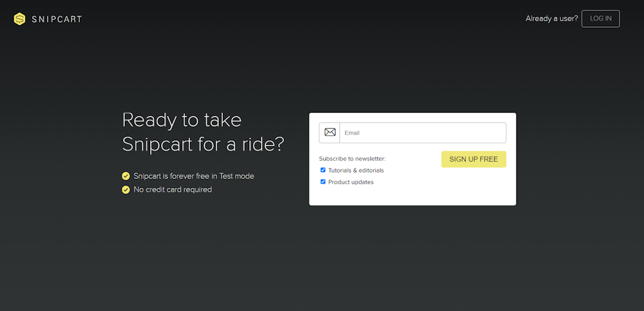The height and width of the screenshot is (311, 644).
Task: Click the checkmark icon beside forever free
Action: 126,176
